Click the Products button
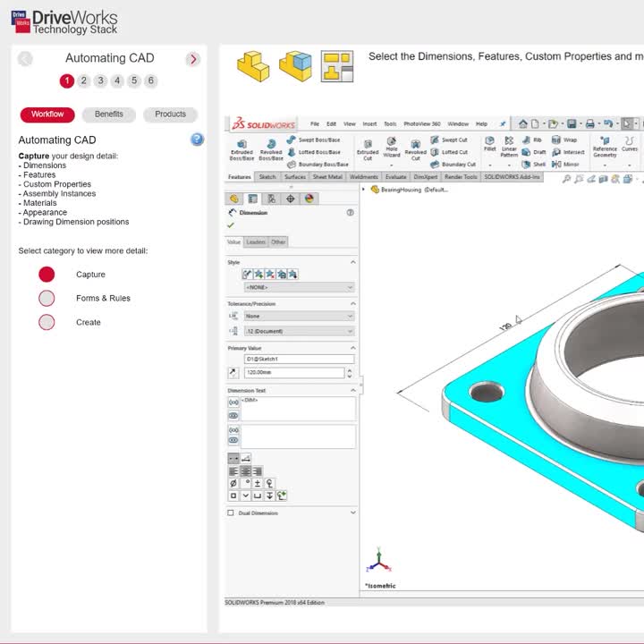Viewport: 644px width, 644px height. 171,114
